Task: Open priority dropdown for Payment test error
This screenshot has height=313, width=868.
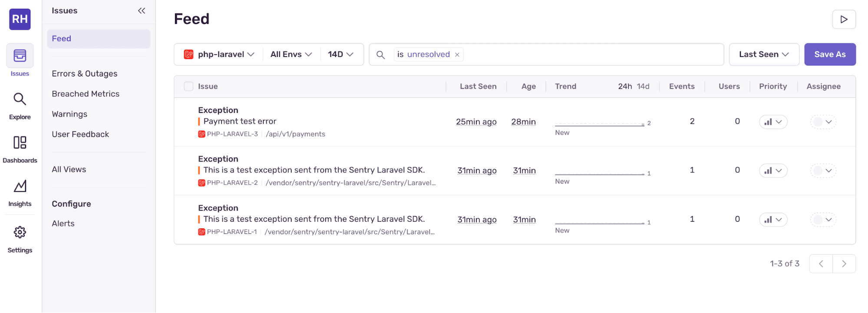Action: point(773,122)
